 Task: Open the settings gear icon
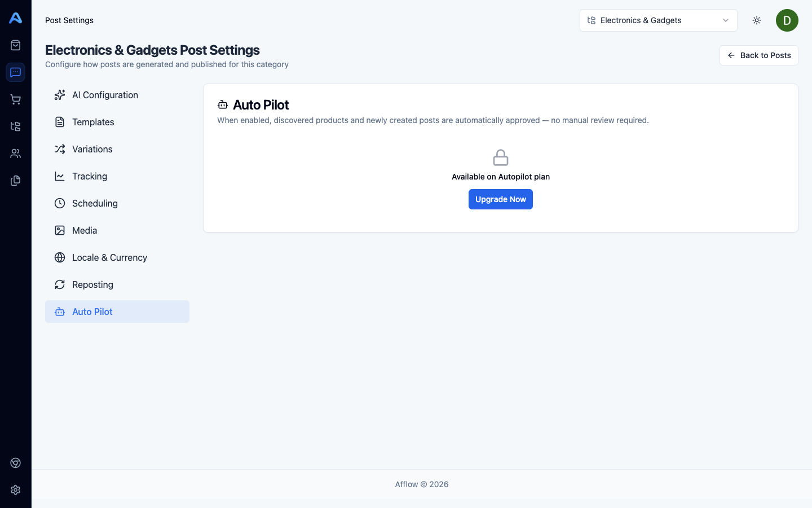tap(16, 490)
